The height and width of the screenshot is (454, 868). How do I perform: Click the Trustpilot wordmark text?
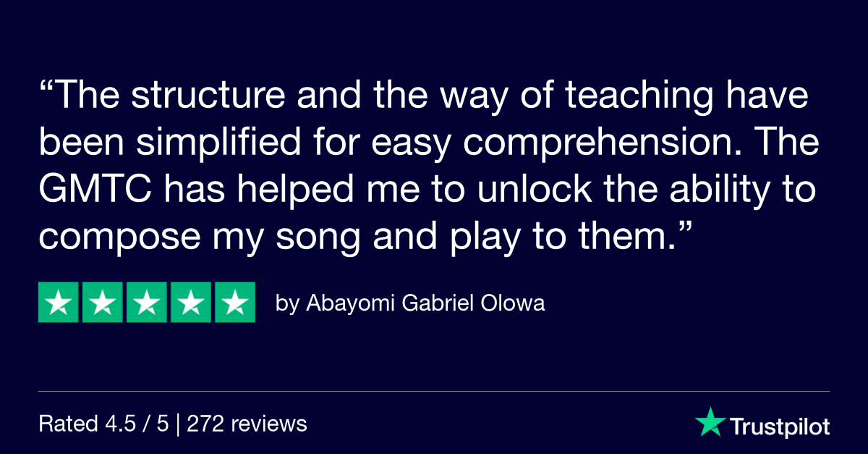tap(779, 426)
